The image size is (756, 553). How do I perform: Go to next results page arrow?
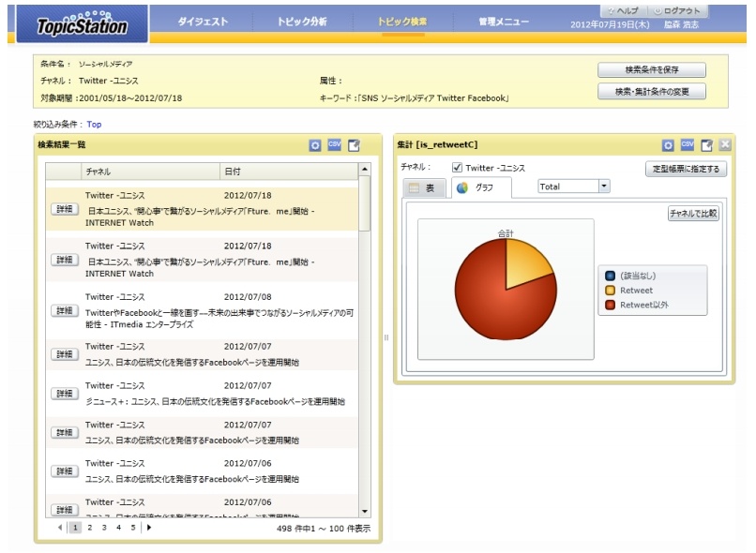149,528
